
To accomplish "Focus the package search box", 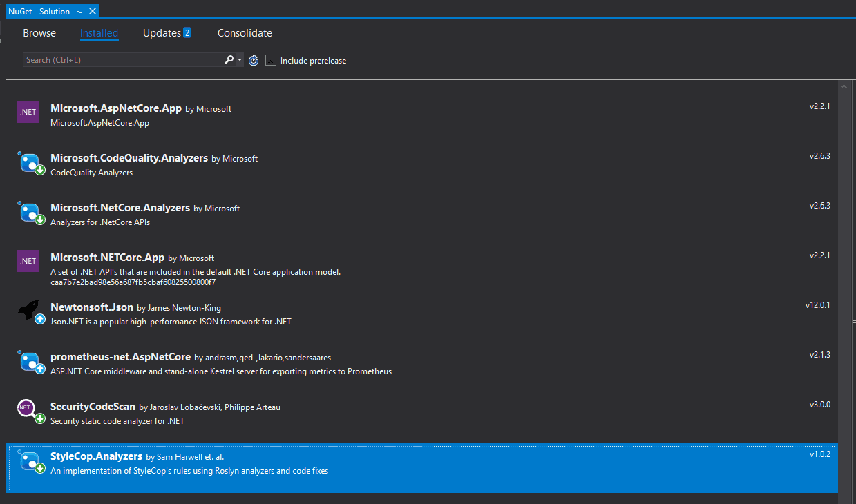I will coord(122,60).
